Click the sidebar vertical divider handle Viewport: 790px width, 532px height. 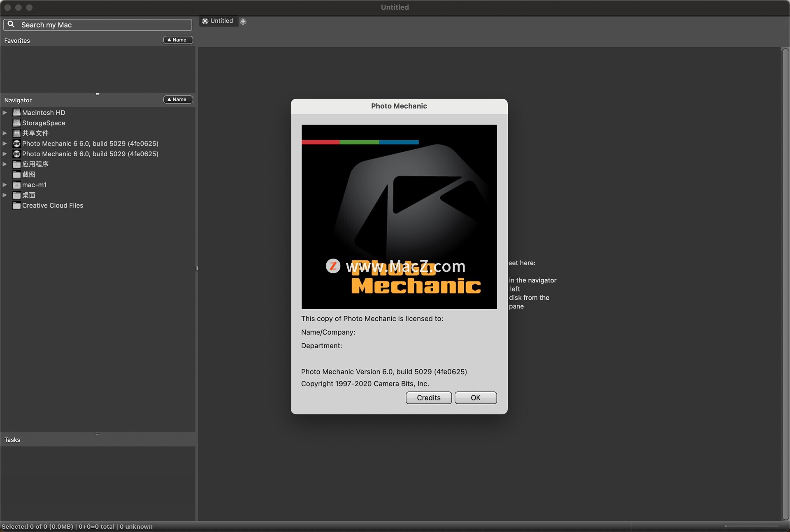[196, 268]
